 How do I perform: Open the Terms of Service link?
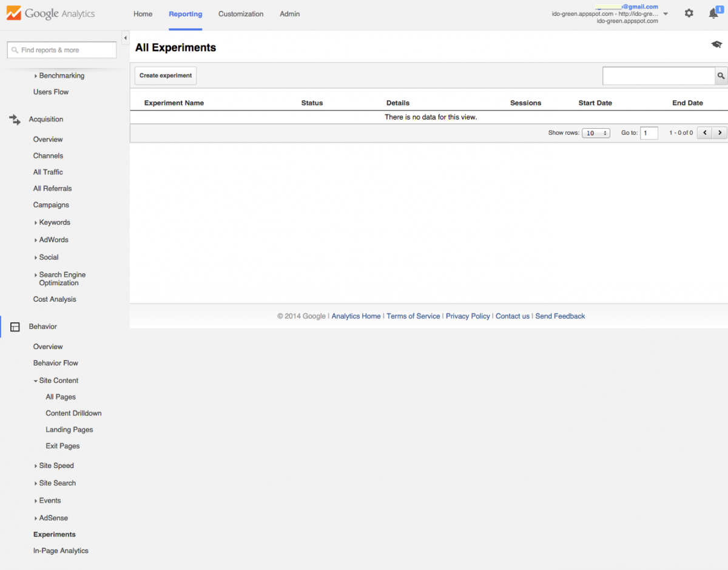(413, 316)
